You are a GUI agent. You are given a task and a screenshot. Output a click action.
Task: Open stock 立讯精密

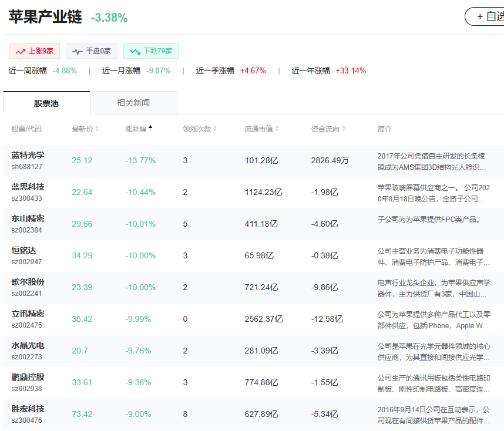pyautogui.click(x=28, y=314)
